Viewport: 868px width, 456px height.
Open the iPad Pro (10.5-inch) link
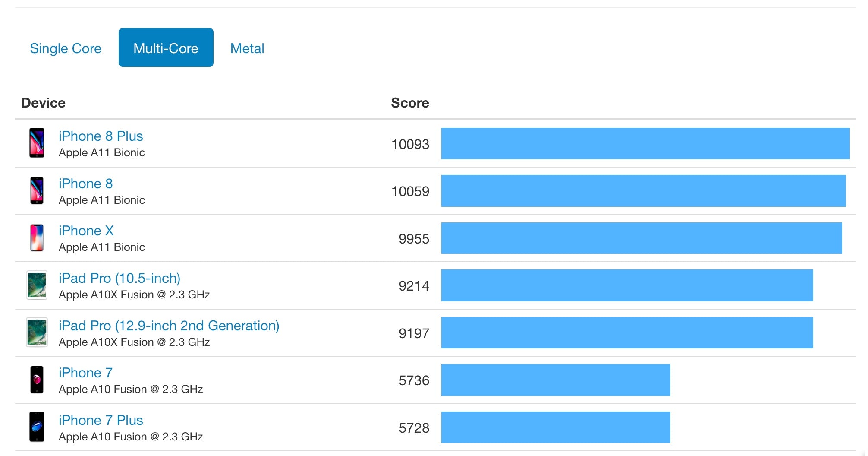coord(120,278)
